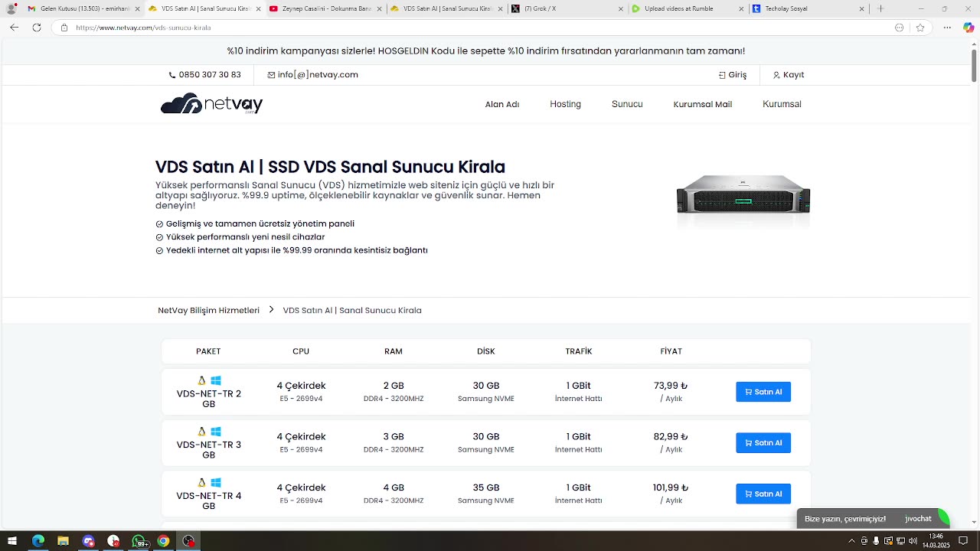Screen dimensions: 980x551
Task: Click the taskbar clock showing 13:46
Action: [x=936, y=541]
